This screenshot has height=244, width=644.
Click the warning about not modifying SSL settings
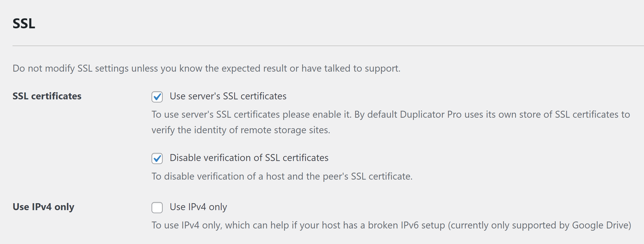[207, 68]
